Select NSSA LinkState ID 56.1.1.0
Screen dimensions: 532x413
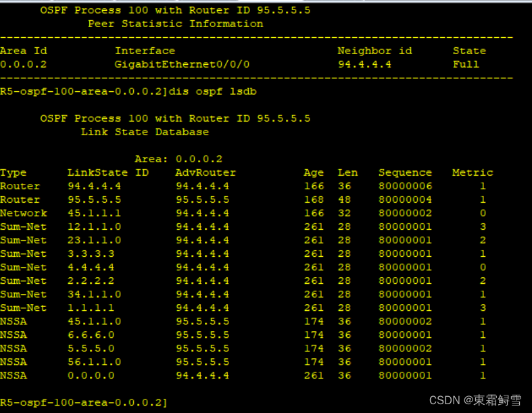click(x=94, y=362)
